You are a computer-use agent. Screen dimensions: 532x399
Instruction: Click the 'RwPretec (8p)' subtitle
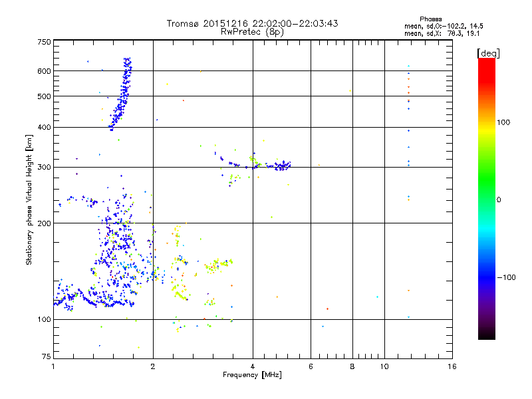coord(252,32)
